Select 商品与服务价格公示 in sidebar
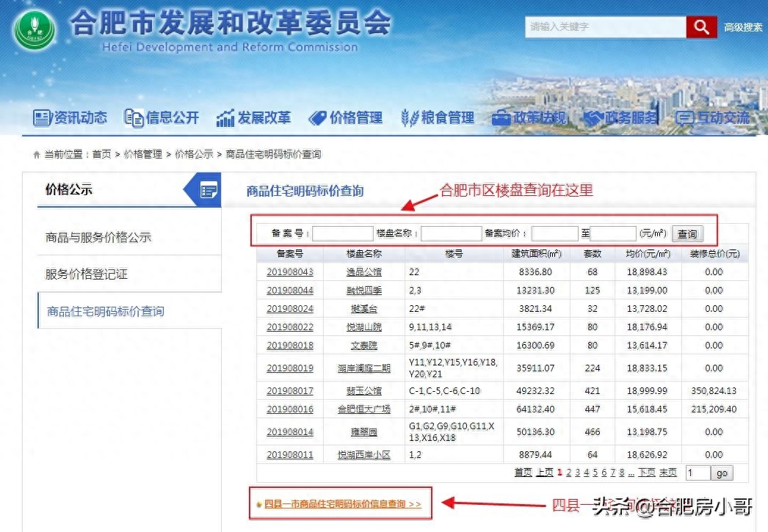The width and height of the screenshot is (768, 532). 98,237
